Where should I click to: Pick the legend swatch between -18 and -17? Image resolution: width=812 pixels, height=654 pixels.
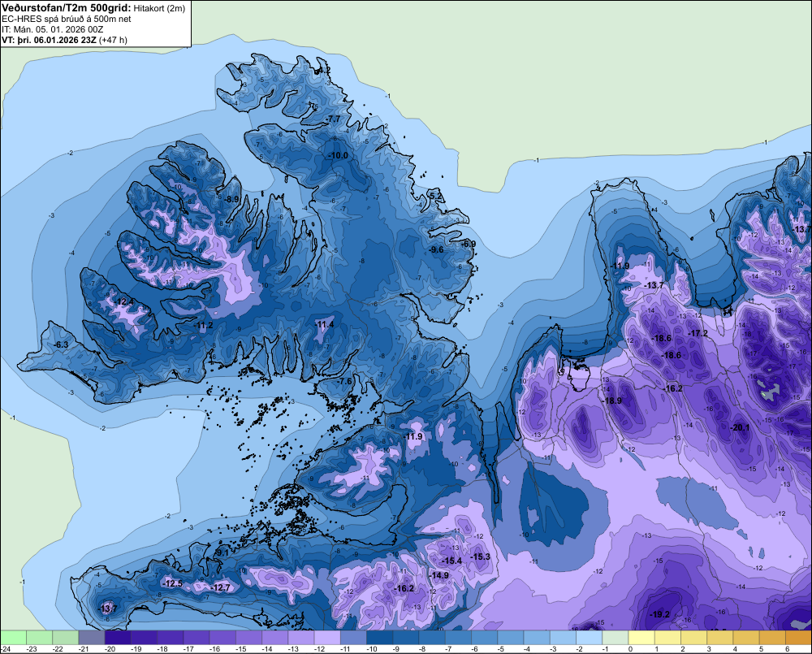pos(170,637)
